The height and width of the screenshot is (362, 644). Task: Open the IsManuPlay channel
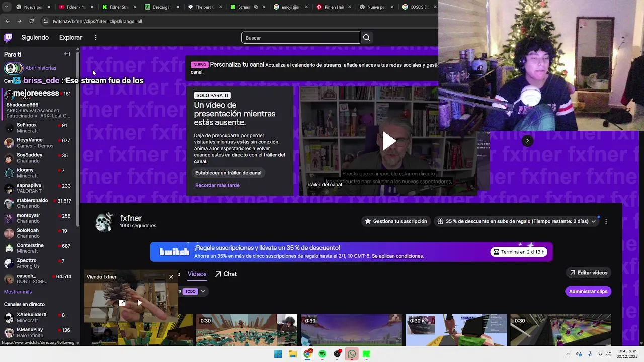39,332
